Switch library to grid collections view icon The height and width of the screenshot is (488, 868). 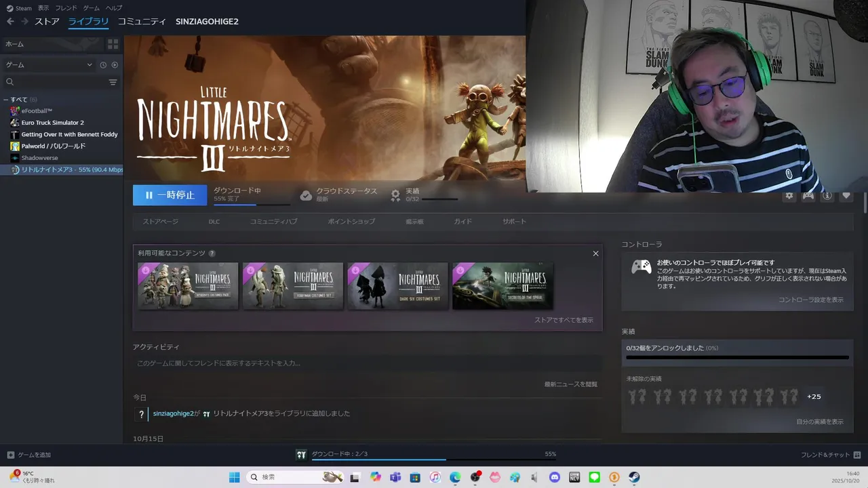click(x=113, y=44)
